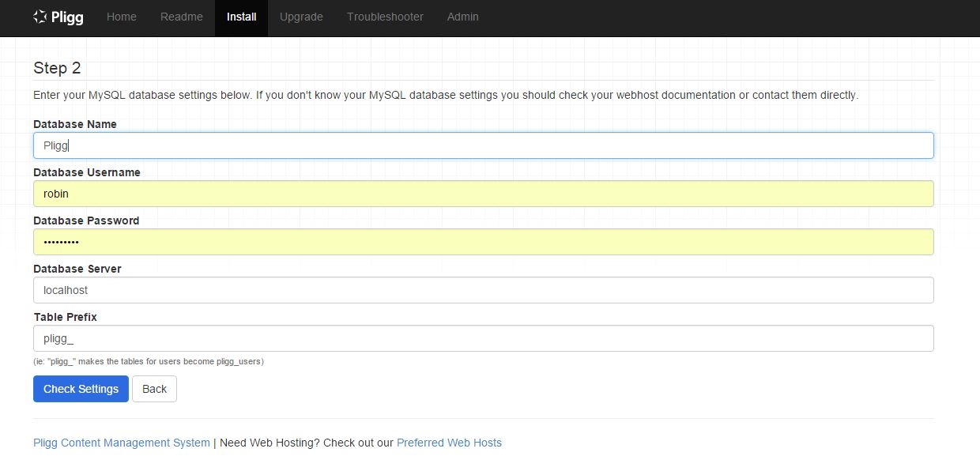Select the Database Password field
Image resolution: width=980 pixels, height=475 pixels.
pos(484,242)
